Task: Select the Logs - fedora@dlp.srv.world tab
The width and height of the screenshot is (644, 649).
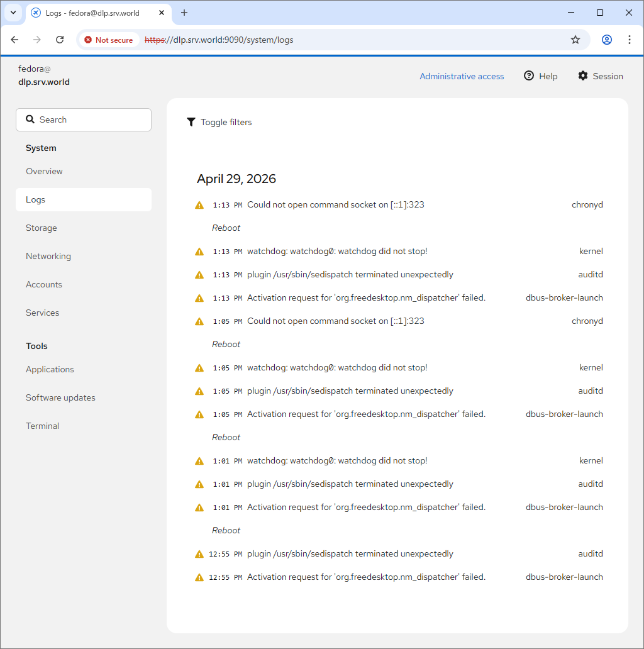Action: point(99,13)
